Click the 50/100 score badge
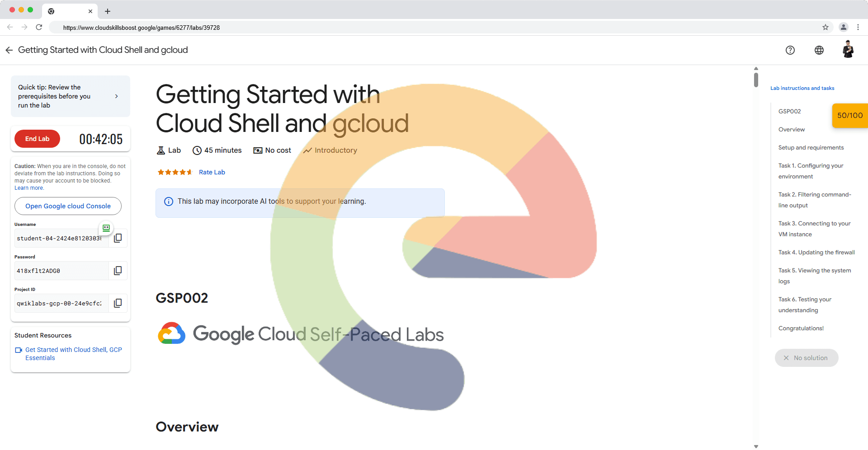 pyautogui.click(x=849, y=116)
